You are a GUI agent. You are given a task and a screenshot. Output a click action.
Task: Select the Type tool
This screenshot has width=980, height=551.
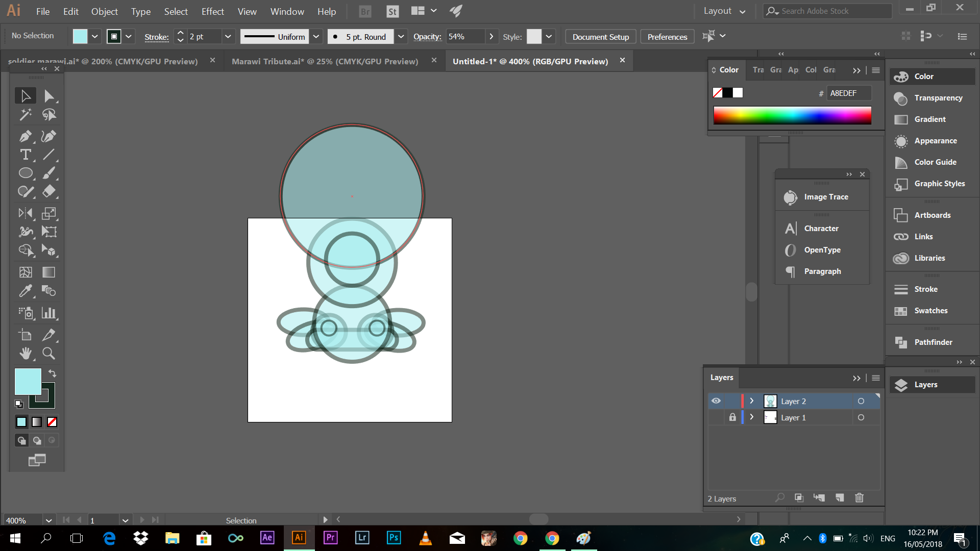tap(26, 155)
